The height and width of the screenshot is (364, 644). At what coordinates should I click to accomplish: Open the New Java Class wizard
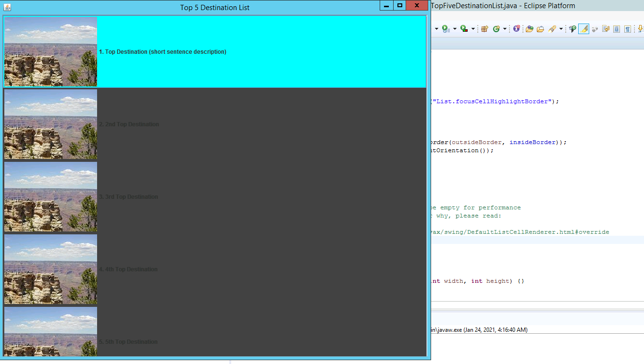pos(497,29)
